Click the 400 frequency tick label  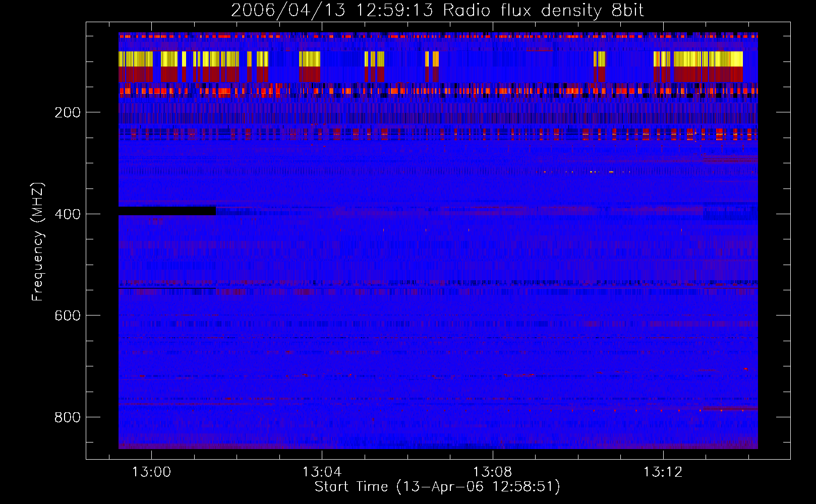(x=67, y=214)
